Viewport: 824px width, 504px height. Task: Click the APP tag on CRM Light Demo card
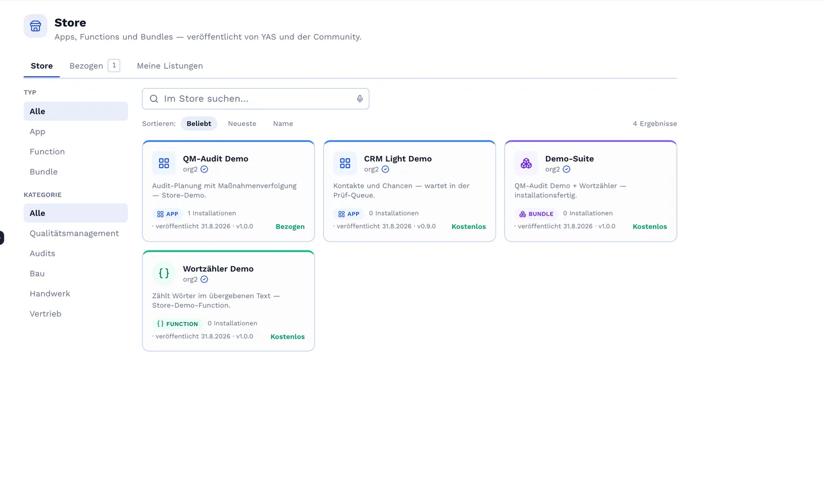pos(349,214)
